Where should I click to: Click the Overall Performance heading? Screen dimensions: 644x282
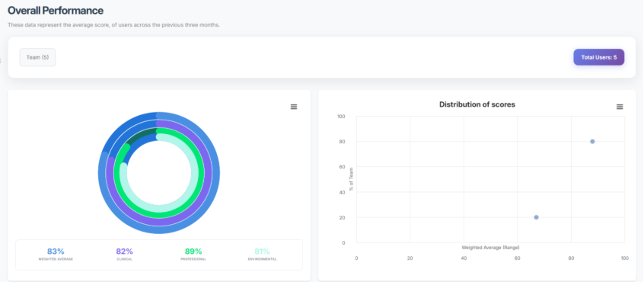pyautogui.click(x=56, y=10)
